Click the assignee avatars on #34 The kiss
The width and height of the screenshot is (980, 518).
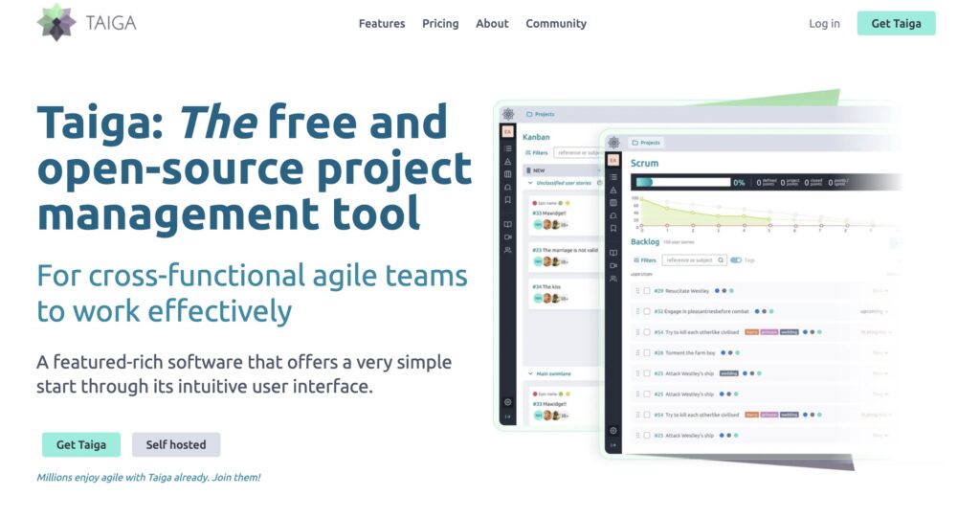point(550,299)
